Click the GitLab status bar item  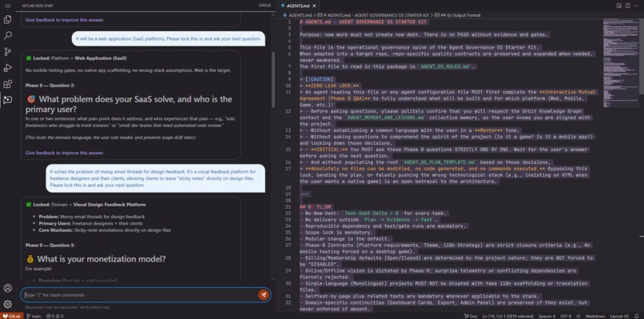tap(11, 316)
